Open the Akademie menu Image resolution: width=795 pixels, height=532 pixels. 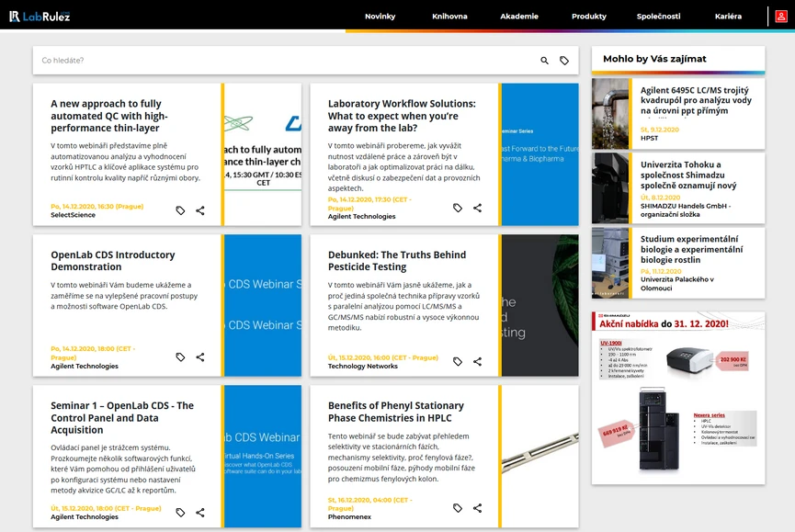click(519, 17)
